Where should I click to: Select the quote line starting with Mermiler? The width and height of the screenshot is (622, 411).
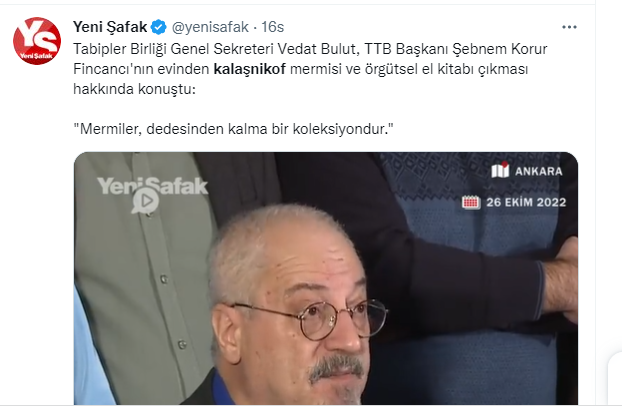233,129
